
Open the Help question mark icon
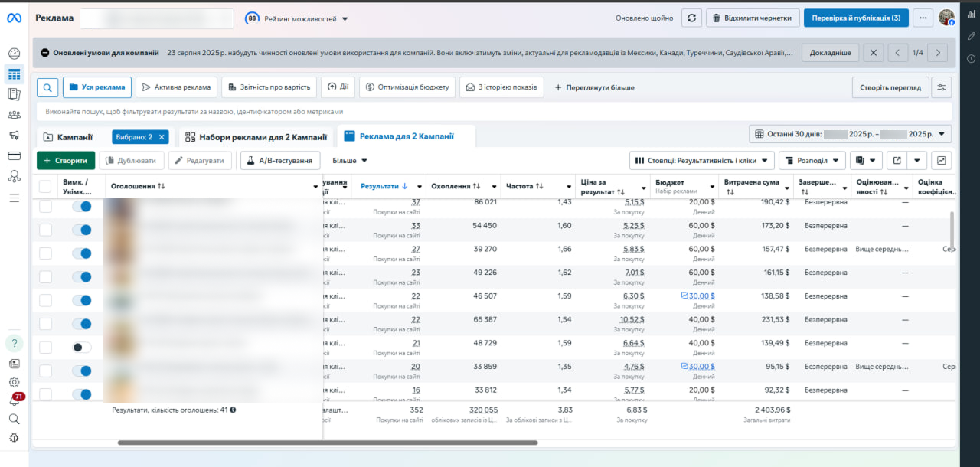tap(14, 343)
